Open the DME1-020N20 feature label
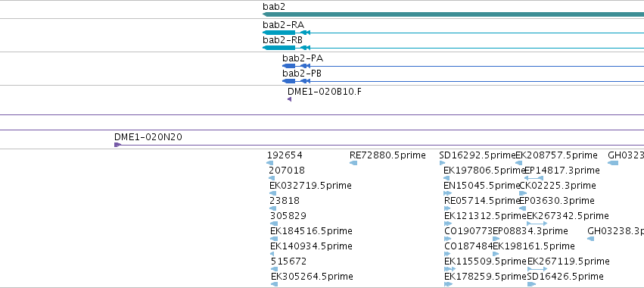The height and width of the screenshot is (288, 644). click(x=148, y=137)
